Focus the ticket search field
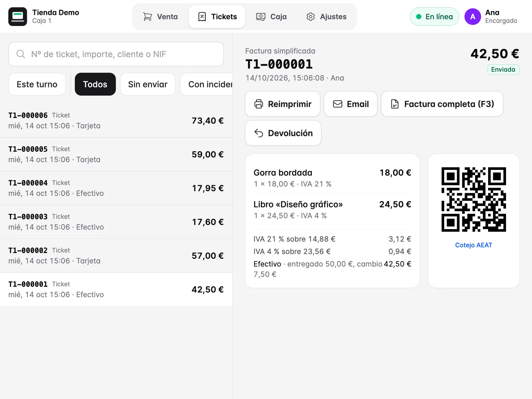Screen dimensions: 532x399 116,54
